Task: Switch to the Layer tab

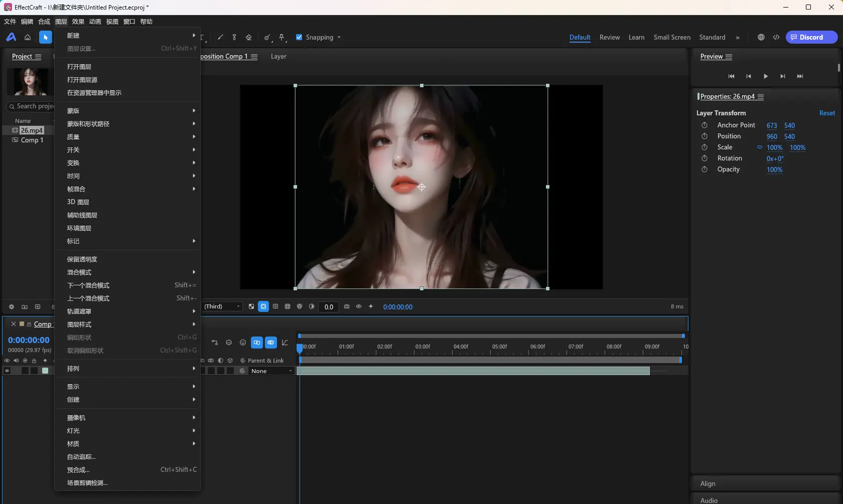Action: click(278, 57)
